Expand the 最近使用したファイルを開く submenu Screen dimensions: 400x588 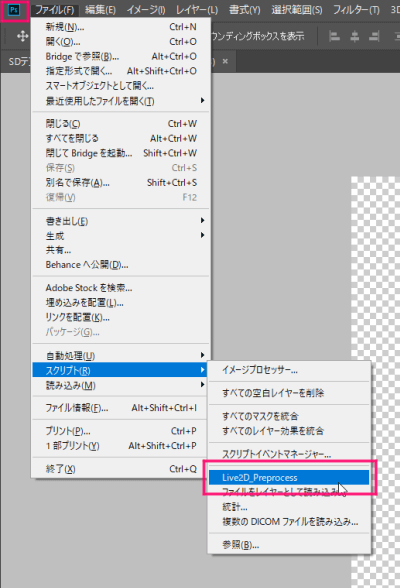(121, 101)
